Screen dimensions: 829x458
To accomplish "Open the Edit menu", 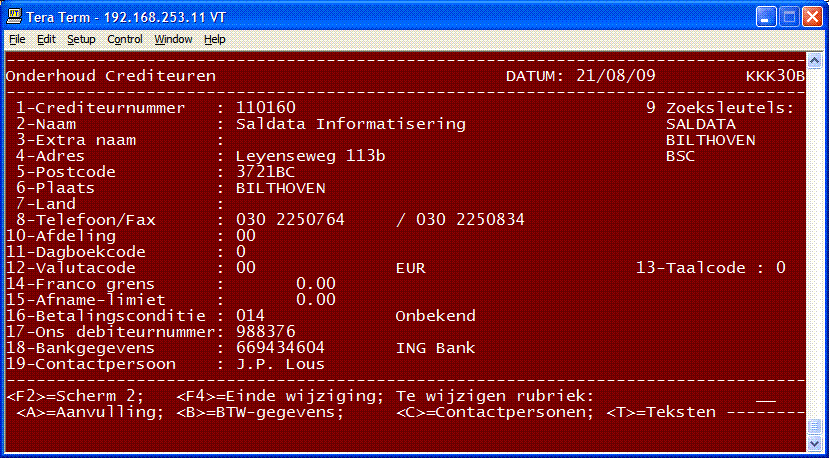I will [x=46, y=39].
